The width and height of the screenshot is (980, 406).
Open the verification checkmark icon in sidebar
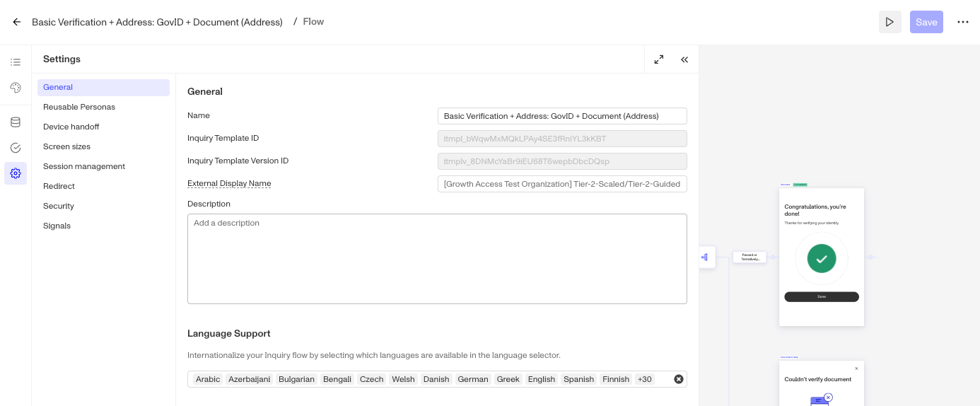[16, 148]
